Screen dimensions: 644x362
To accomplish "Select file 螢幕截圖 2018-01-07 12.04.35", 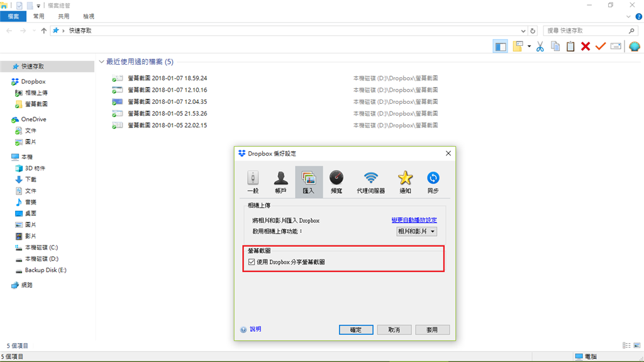I will tap(167, 101).
